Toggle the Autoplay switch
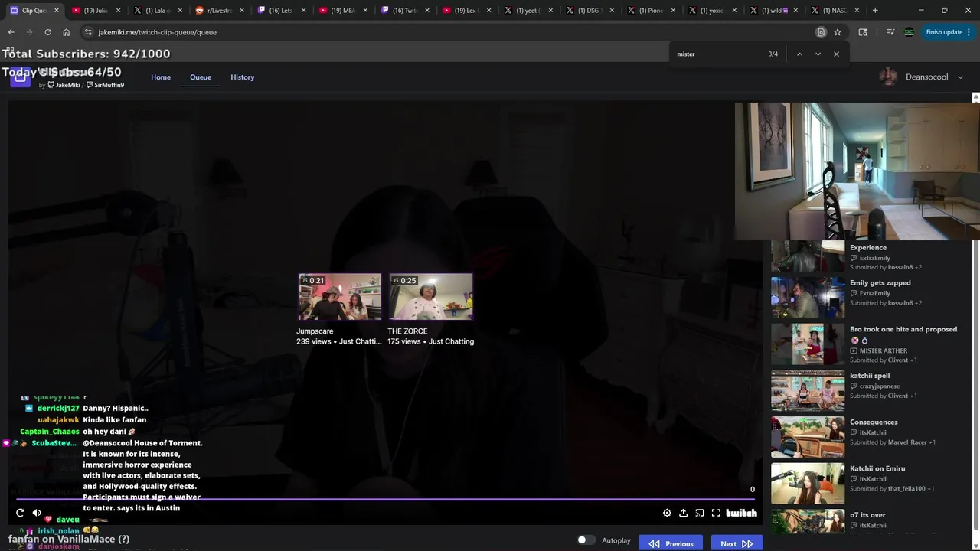The height and width of the screenshot is (551, 980). point(586,540)
